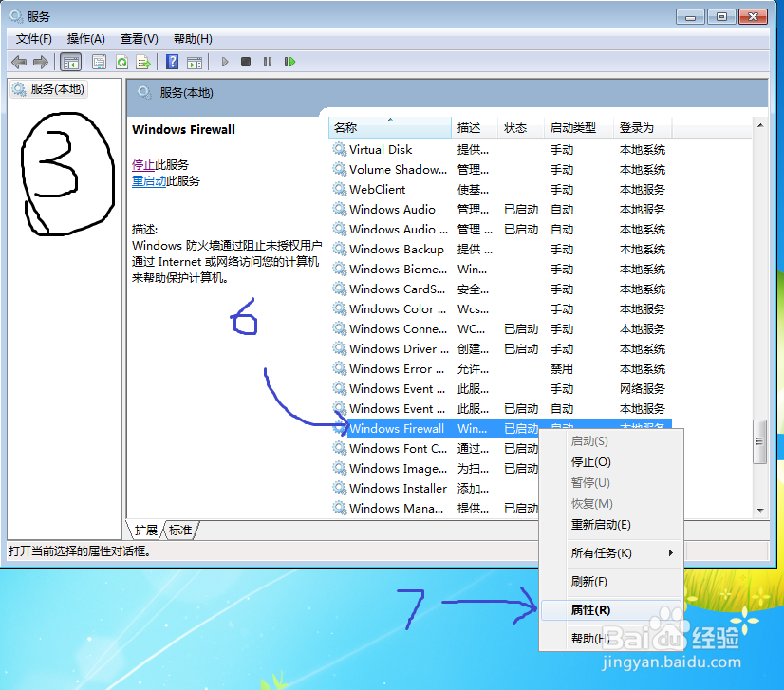The height and width of the screenshot is (690, 784).
Task: Click the 停止 service link
Action: pyautogui.click(x=143, y=164)
